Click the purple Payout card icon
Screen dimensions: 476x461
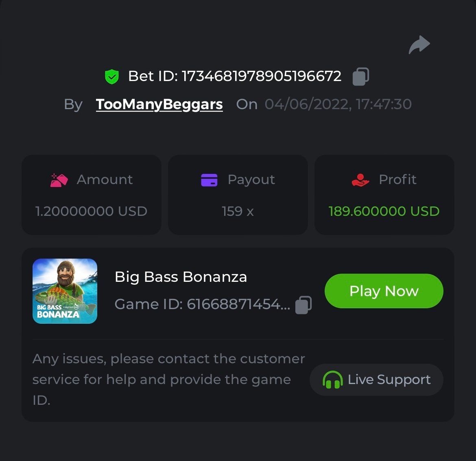click(x=209, y=180)
